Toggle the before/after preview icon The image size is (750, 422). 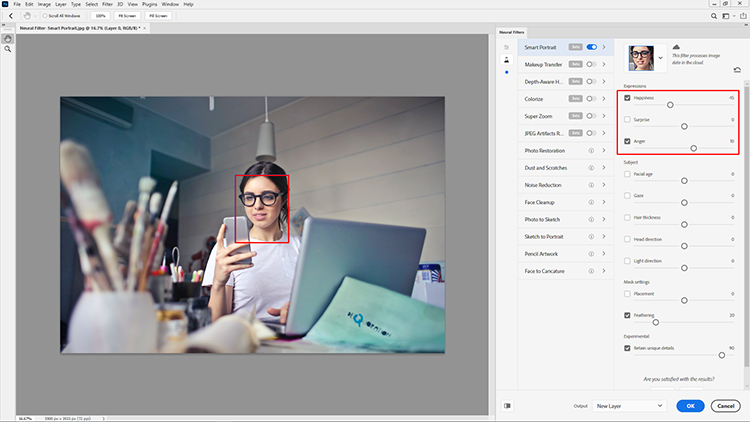click(507, 406)
